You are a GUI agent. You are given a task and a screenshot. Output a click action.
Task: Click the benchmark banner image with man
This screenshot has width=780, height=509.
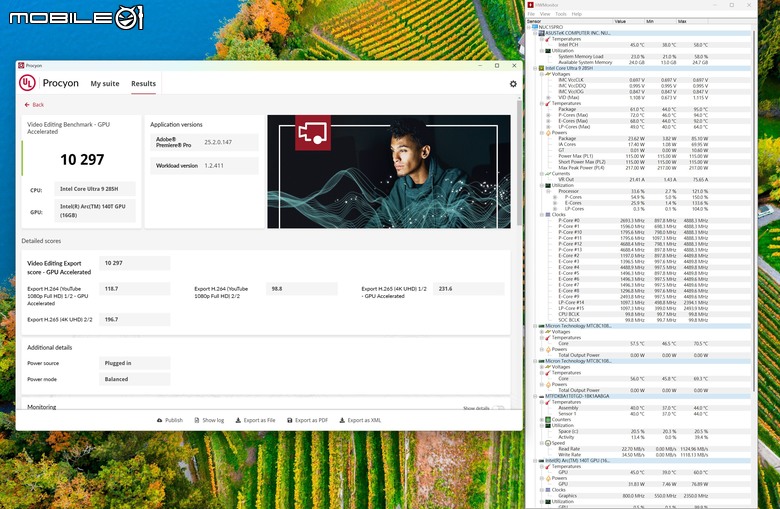389,172
